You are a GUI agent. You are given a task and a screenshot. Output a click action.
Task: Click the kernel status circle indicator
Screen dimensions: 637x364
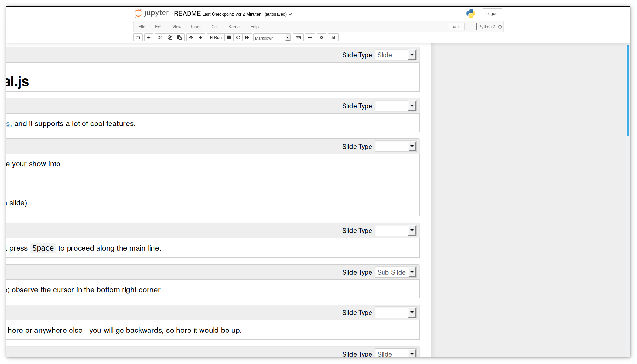click(500, 27)
